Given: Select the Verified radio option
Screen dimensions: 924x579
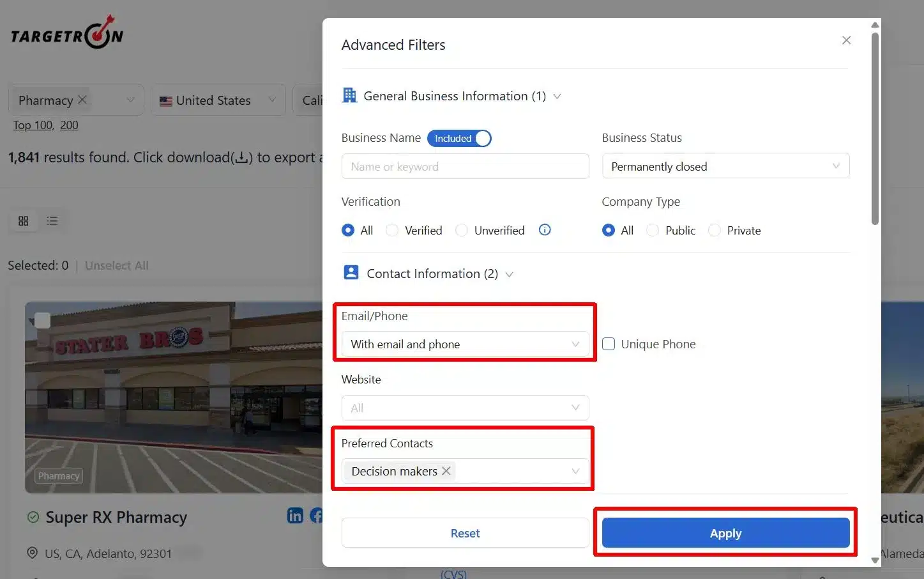Looking at the screenshot, I should pos(392,230).
